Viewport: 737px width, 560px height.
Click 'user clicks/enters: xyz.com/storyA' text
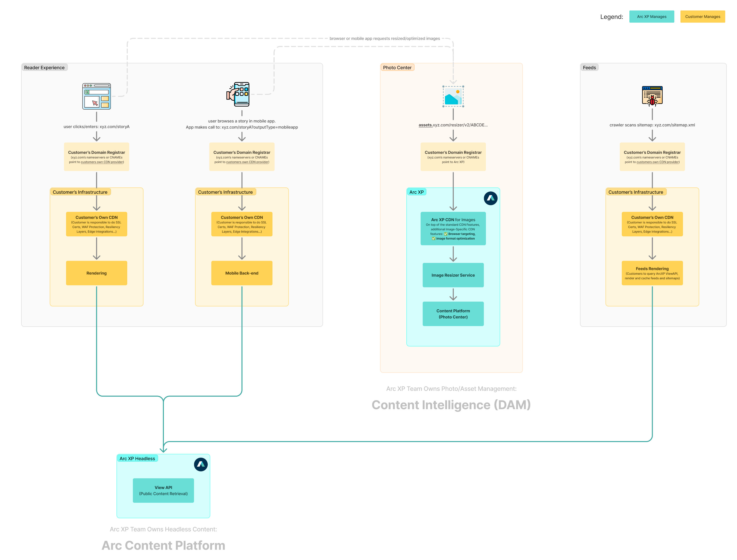click(97, 127)
